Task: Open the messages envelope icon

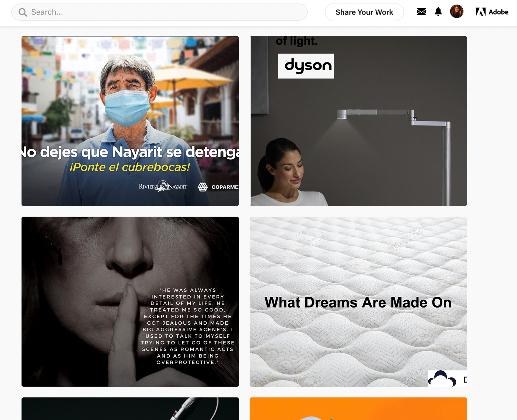Action: click(421, 12)
